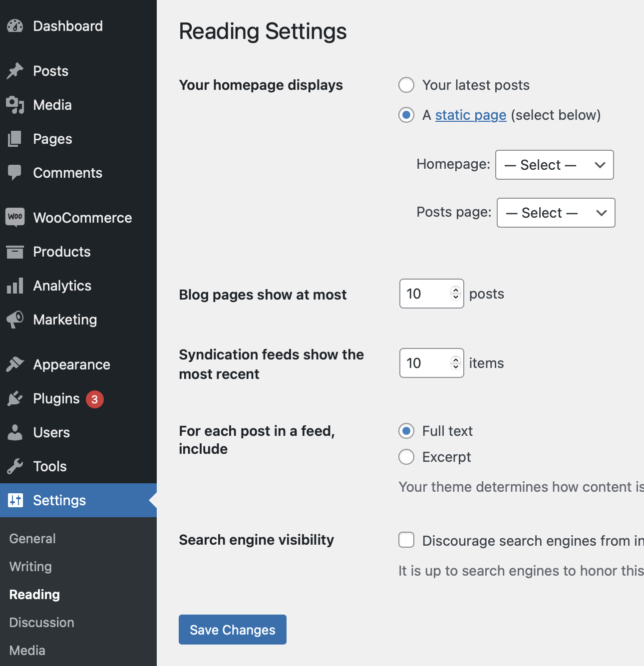Image resolution: width=644 pixels, height=666 pixels.
Task: Open Users menu label
Action: 51,432
